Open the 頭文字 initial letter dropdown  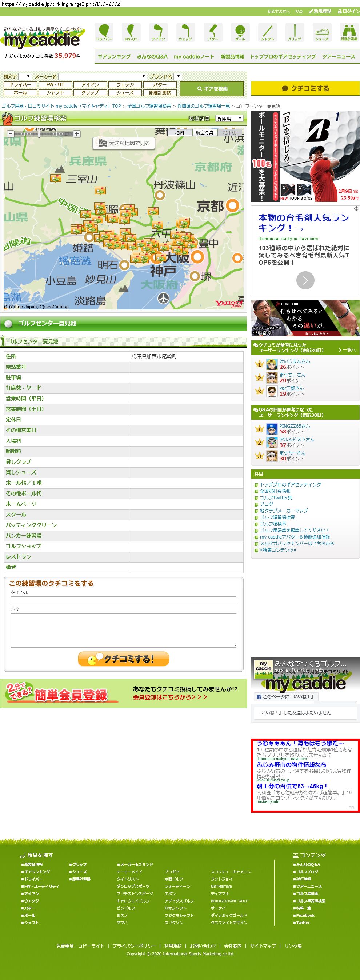(x=25, y=76)
